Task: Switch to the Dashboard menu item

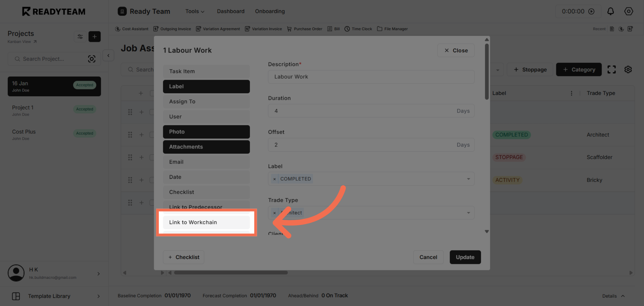Action: [230, 11]
